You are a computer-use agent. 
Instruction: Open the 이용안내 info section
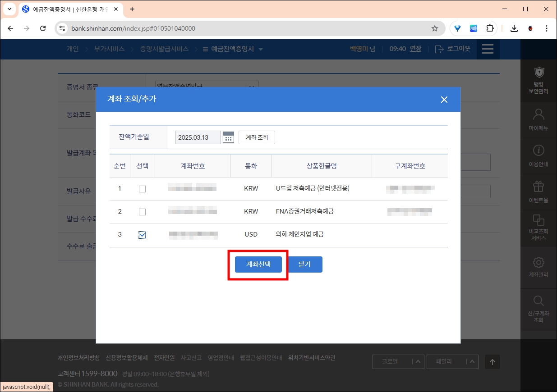[x=539, y=155]
